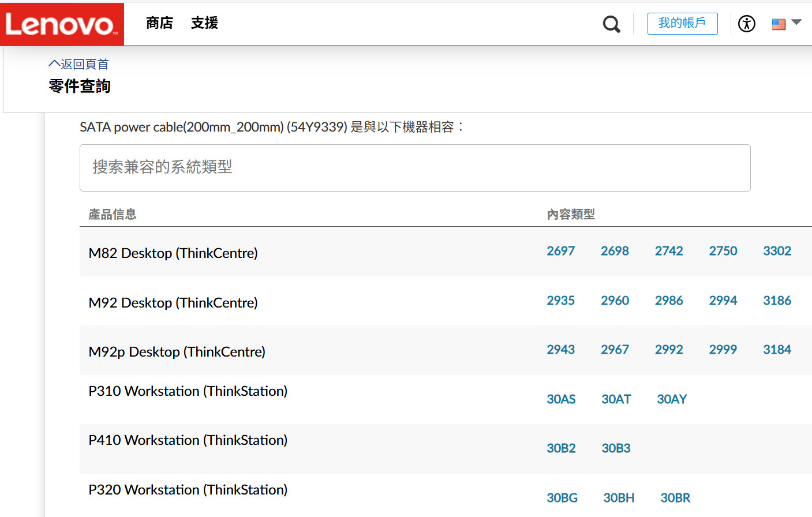Screen dimensions: 812x517
Task: Open the 支援 menu
Action: pos(204,23)
